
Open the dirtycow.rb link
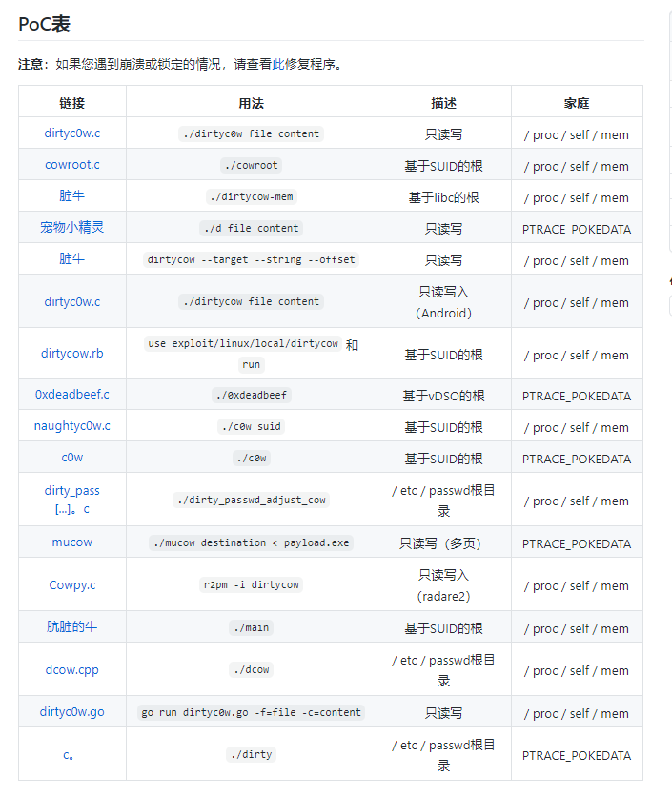pyautogui.click(x=72, y=353)
